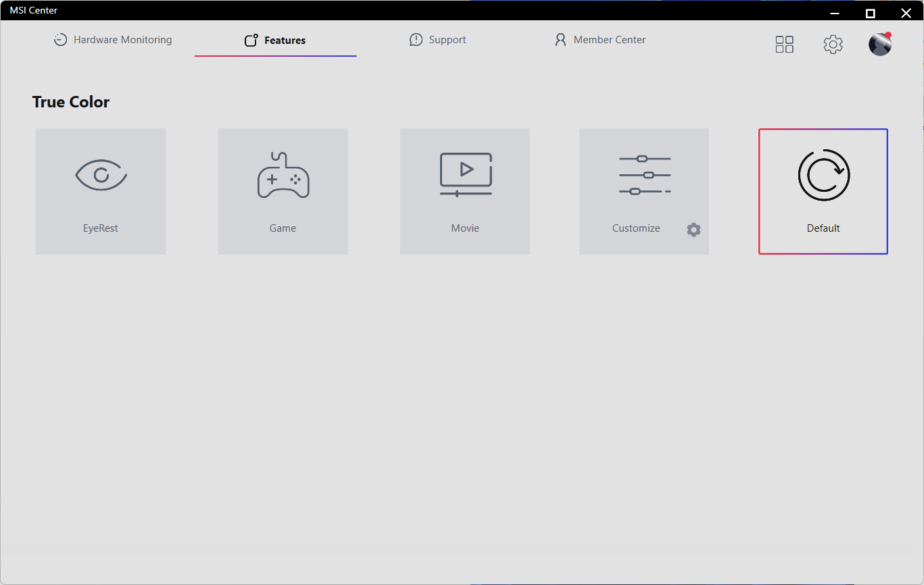Close the MSI Center window
The width and height of the screenshot is (924, 585).
(906, 13)
